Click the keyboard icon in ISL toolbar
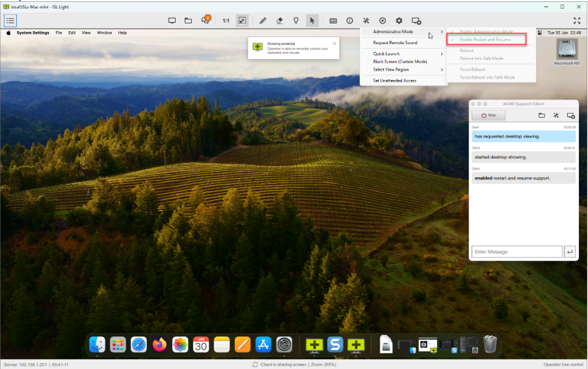This screenshot has height=369, width=588. click(x=333, y=21)
